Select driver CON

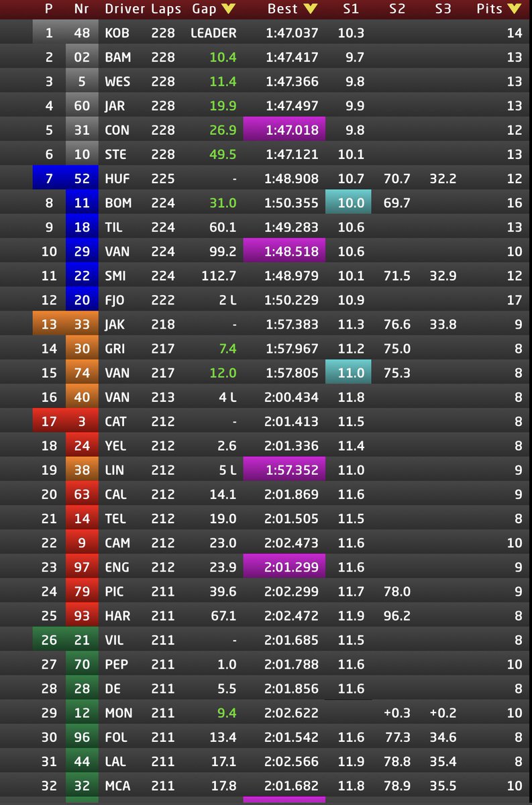[x=117, y=129]
